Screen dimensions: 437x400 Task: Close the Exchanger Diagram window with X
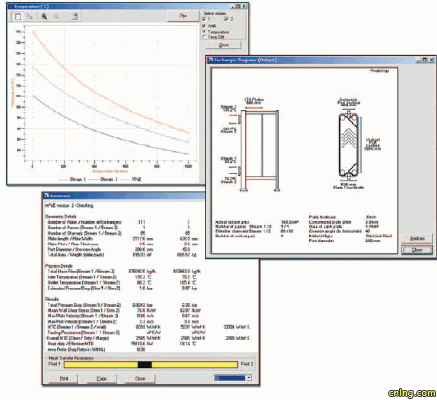coord(432,60)
